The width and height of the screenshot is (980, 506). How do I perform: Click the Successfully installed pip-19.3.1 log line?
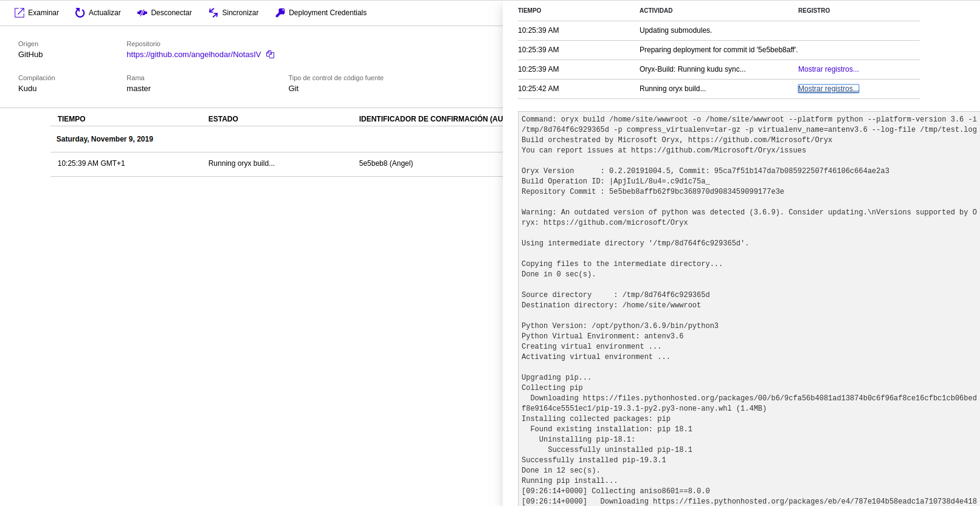(x=594, y=460)
